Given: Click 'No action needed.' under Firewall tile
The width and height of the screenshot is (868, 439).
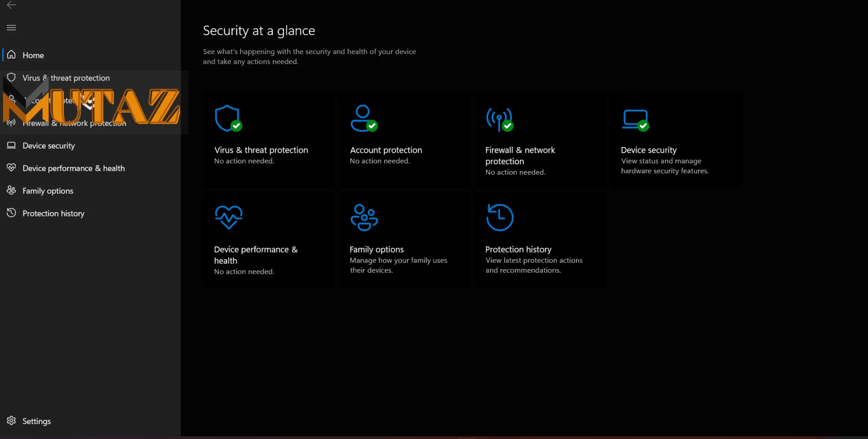Looking at the screenshot, I should click(515, 172).
